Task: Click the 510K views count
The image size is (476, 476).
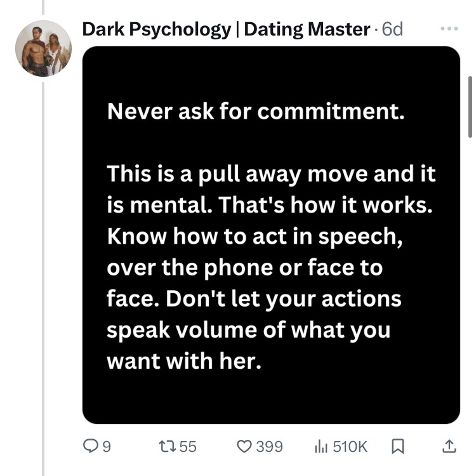Action: [x=350, y=447]
